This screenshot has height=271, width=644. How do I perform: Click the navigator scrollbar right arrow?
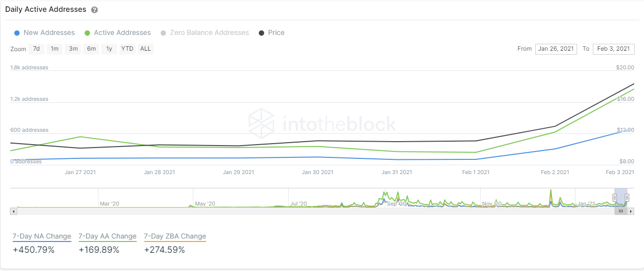pyautogui.click(x=631, y=211)
